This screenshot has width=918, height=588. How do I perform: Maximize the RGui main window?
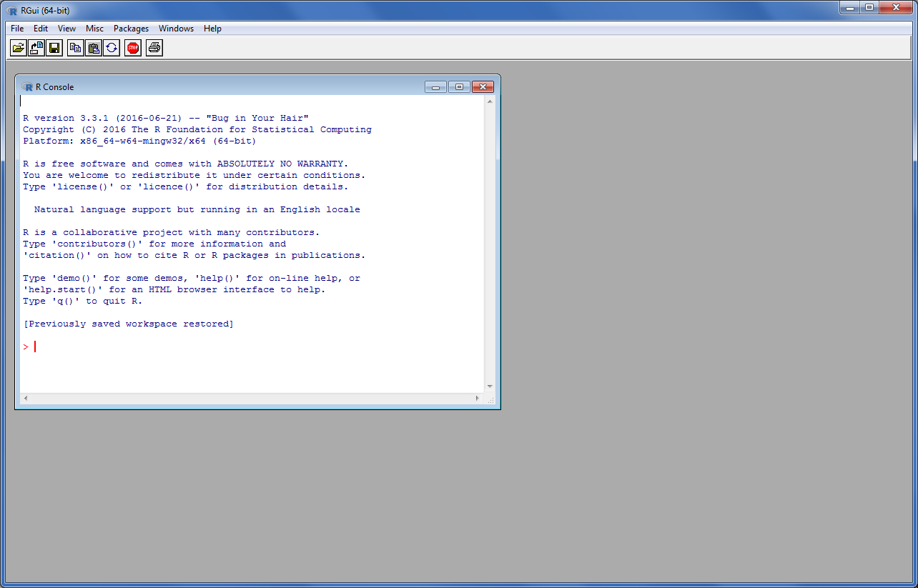tap(869, 8)
